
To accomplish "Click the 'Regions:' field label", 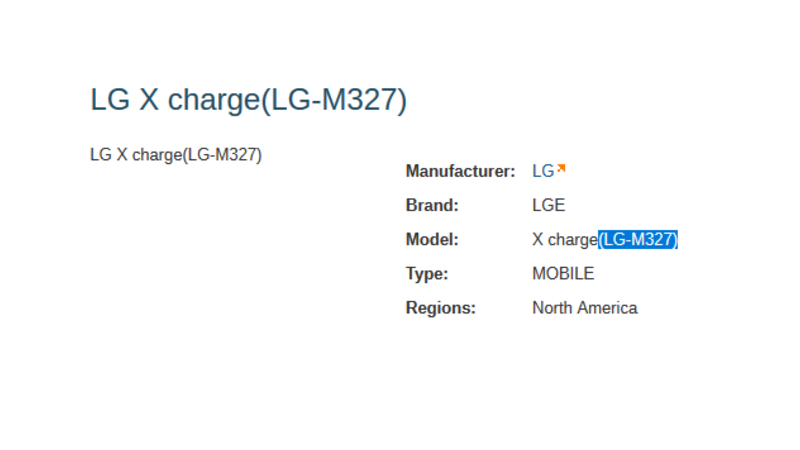I will tap(440, 307).
